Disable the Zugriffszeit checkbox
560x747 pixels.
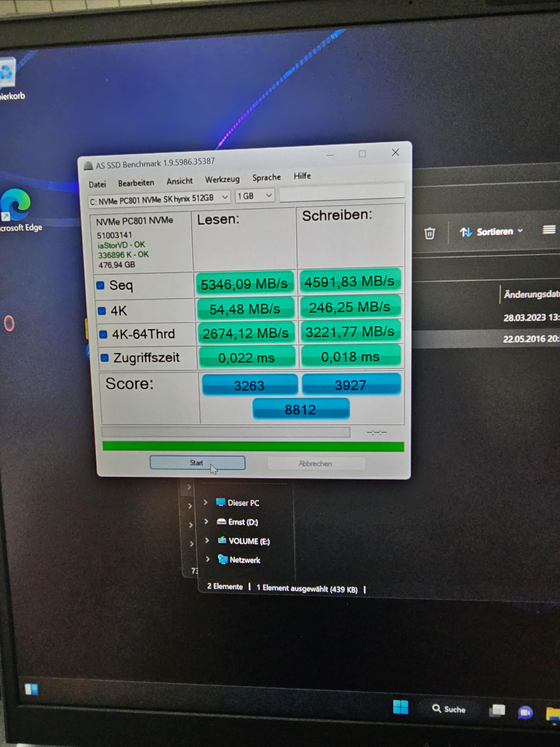tap(105, 358)
